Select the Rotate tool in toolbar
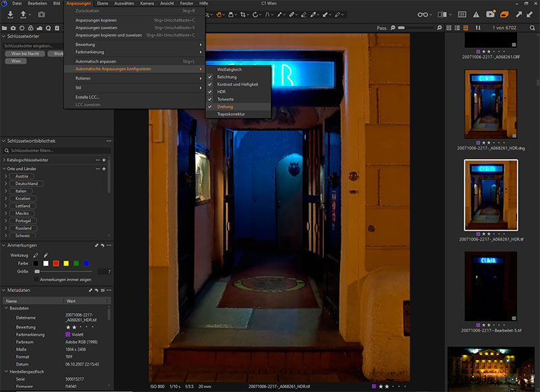Image resolution: width=540 pixels, height=392 pixels. click(x=255, y=14)
